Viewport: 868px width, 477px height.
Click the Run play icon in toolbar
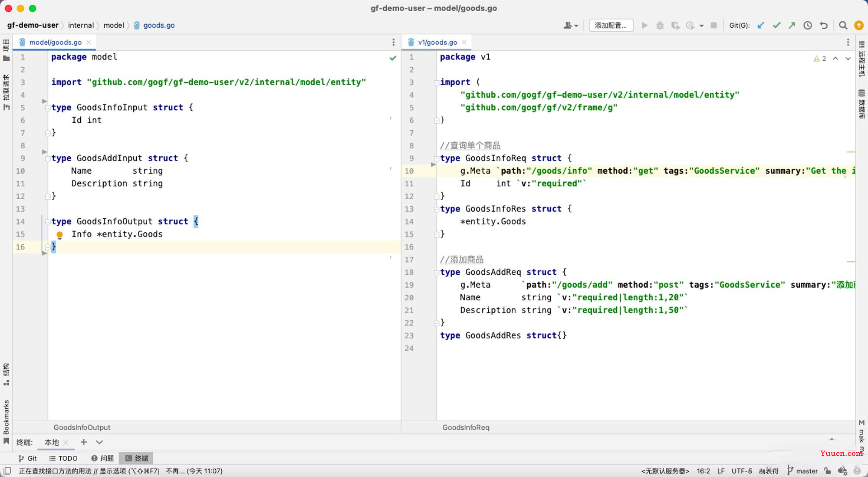click(644, 26)
